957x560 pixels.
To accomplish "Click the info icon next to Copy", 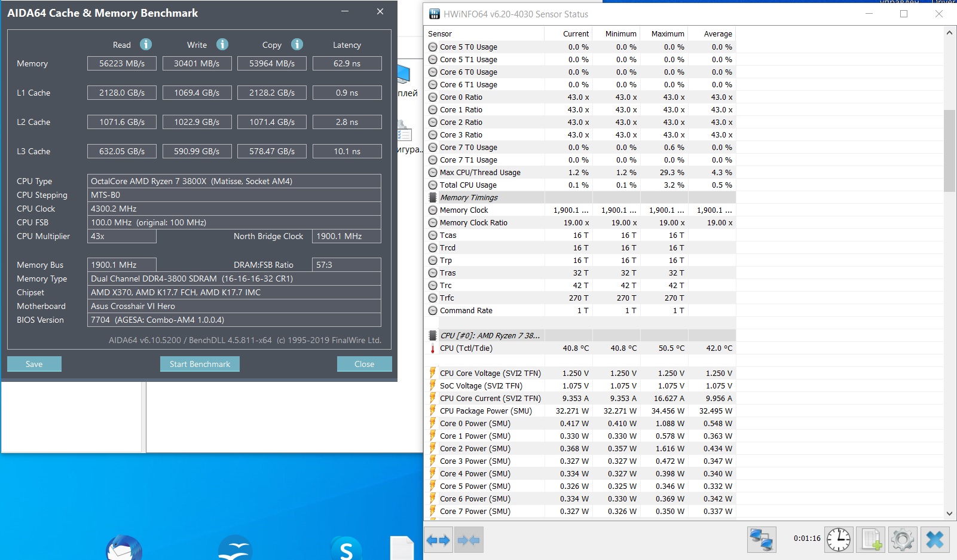I will pos(297,44).
